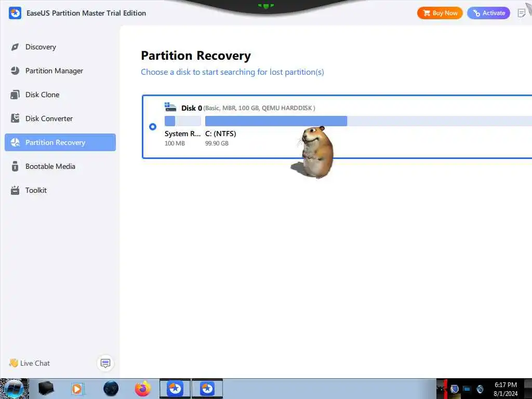Screen dimensions: 532x399
Task: Click the Bootable Media USB icon
Action: [15, 166]
